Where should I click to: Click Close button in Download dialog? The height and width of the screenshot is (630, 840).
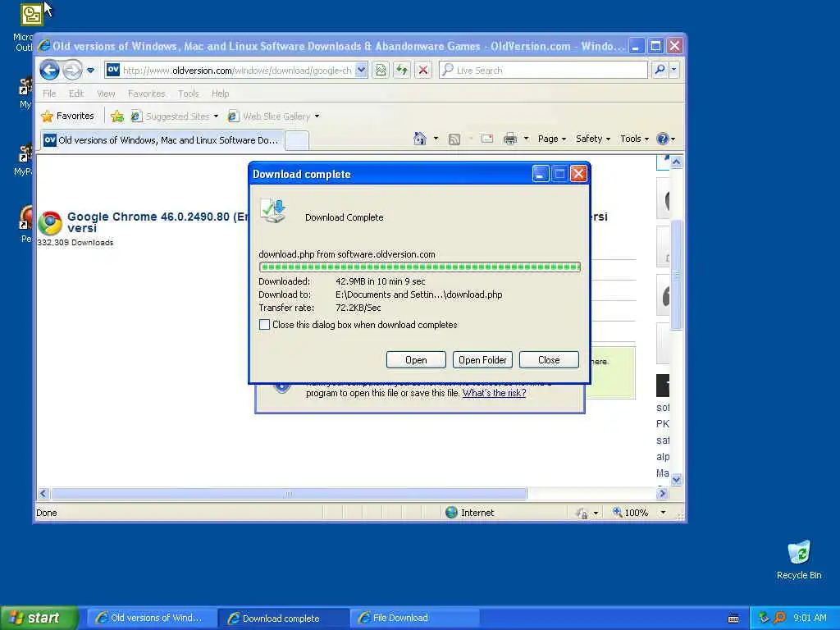click(x=549, y=360)
